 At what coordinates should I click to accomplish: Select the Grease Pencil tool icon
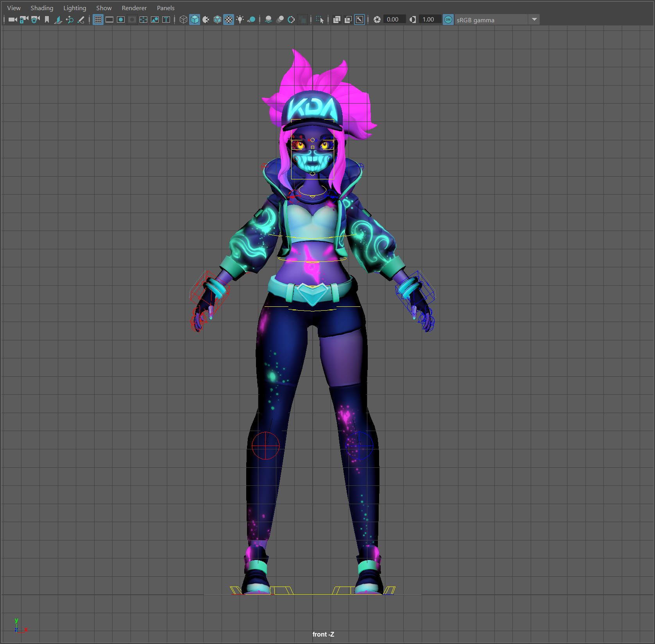click(x=81, y=20)
